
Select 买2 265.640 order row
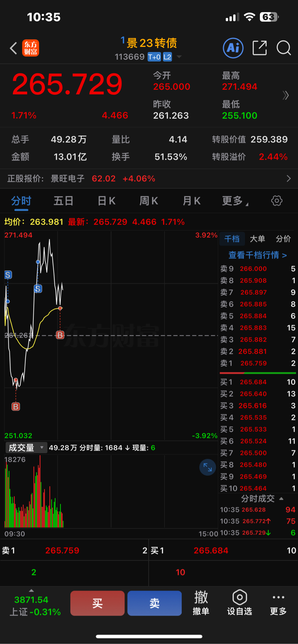pyautogui.click(x=258, y=394)
